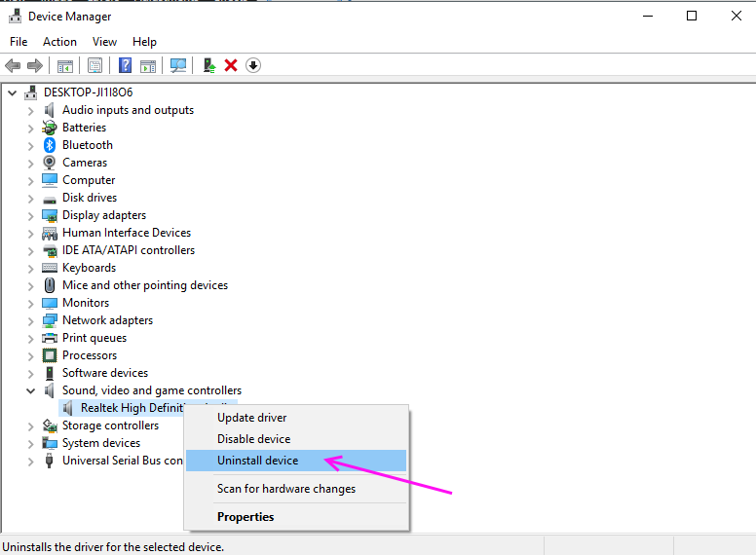Click Show/Hide Action Pane toolbar icon

tap(148, 65)
